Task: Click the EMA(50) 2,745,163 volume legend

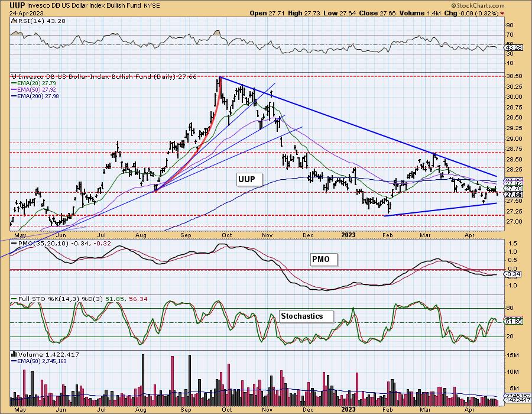Action: 39,361
